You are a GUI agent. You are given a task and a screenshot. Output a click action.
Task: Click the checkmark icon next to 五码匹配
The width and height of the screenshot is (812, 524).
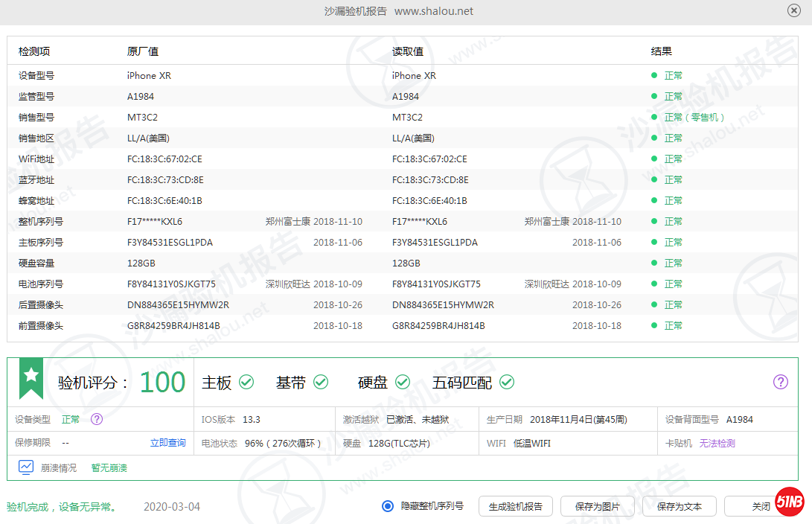click(x=507, y=382)
